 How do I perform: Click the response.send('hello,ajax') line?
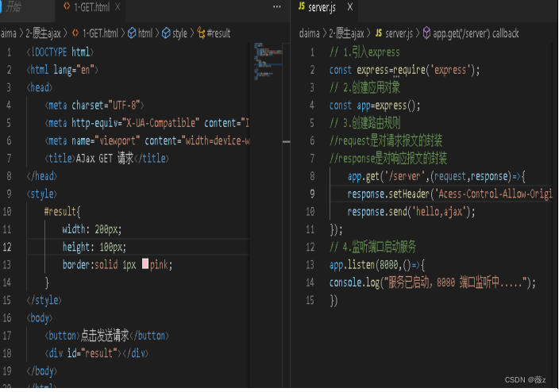[411, 212]
